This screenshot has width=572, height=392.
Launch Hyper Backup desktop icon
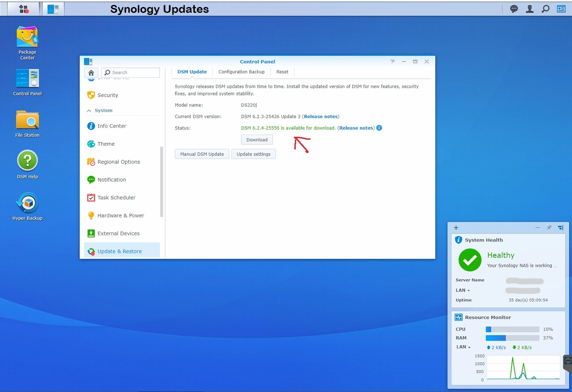tap(27, 206)
